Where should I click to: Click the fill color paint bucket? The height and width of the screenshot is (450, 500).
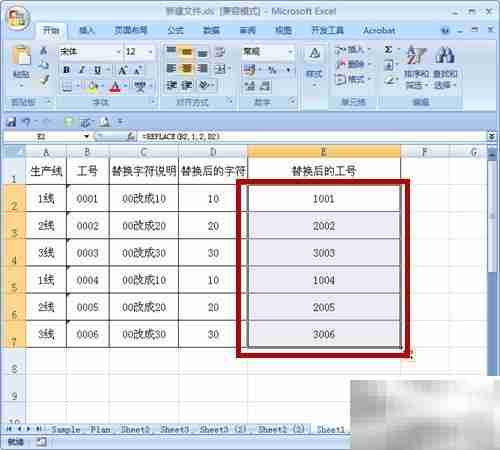click(93, 87)
